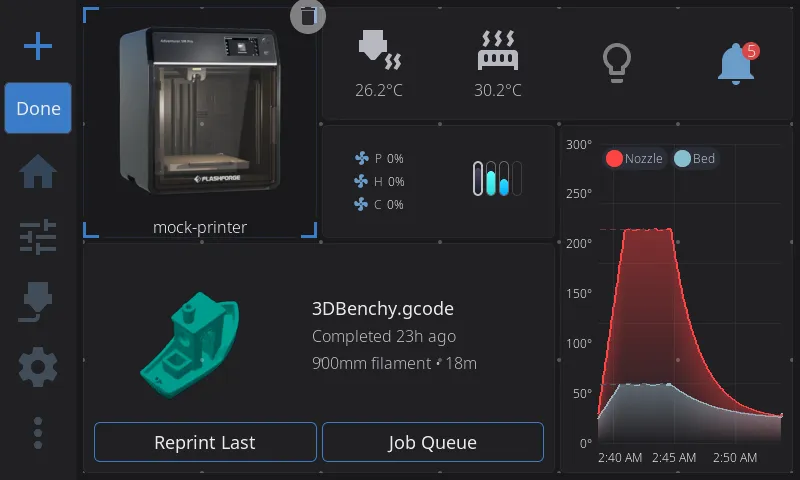Click the P fan 0% row
This screenshot has width=800, height=480.
(x=379, y=159)
